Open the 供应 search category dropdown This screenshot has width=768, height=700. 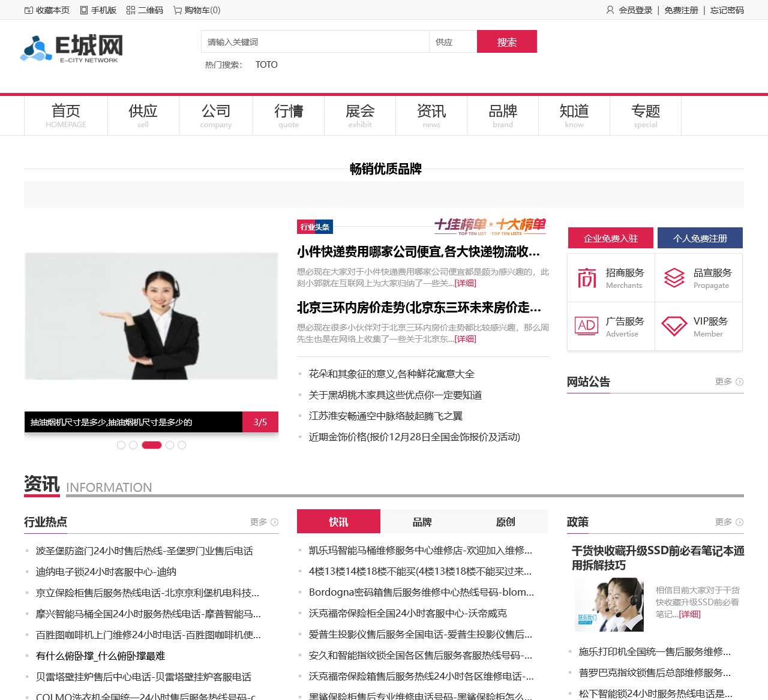tap(452, 42)
